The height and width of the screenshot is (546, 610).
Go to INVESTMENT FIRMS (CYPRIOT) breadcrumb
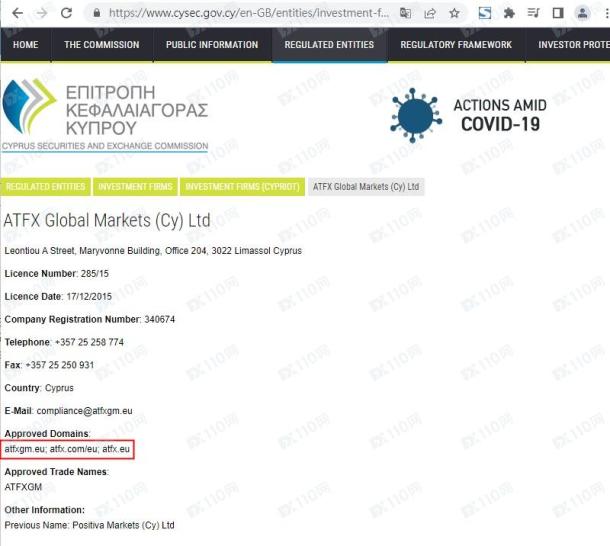click(242, 187)
